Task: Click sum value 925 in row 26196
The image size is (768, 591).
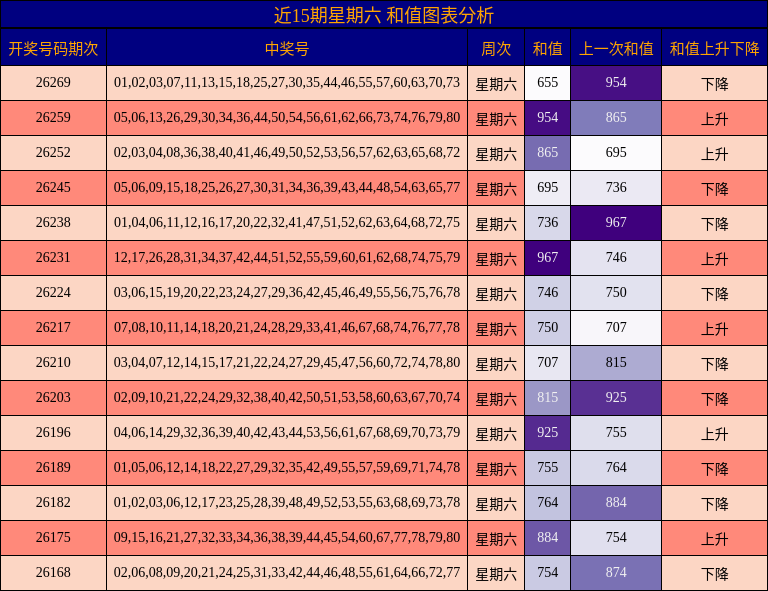Action: click(x=547, y=432)
